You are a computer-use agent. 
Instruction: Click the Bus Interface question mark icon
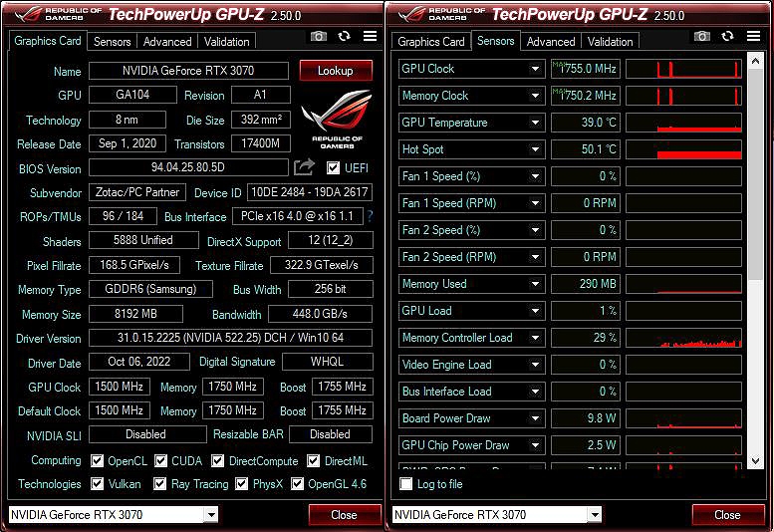tap(370, 215)
